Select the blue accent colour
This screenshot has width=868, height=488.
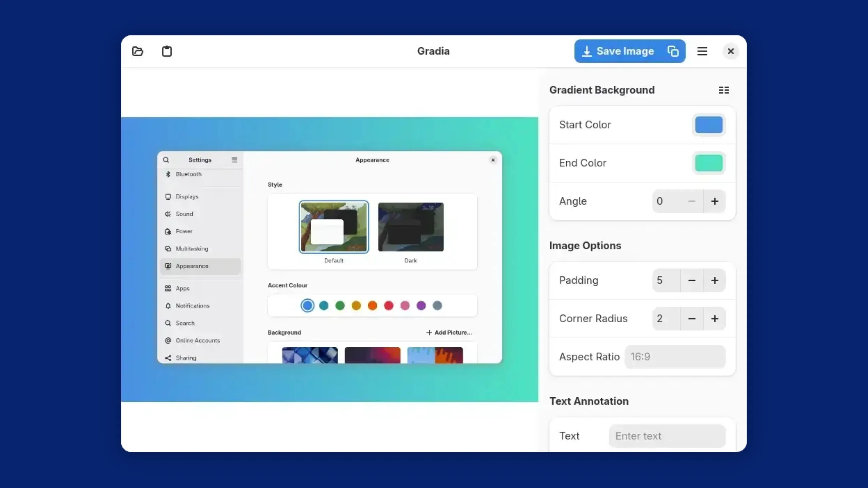[307, 306]
